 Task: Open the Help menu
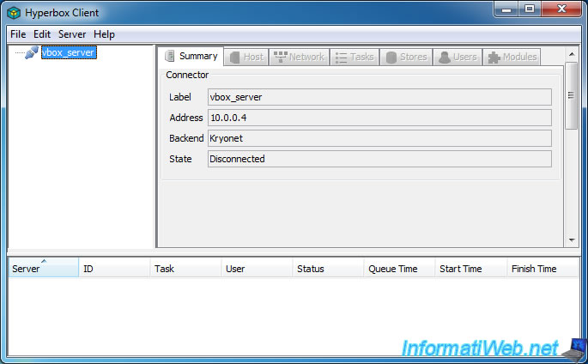pyautogui.click(x=104, y=34)
